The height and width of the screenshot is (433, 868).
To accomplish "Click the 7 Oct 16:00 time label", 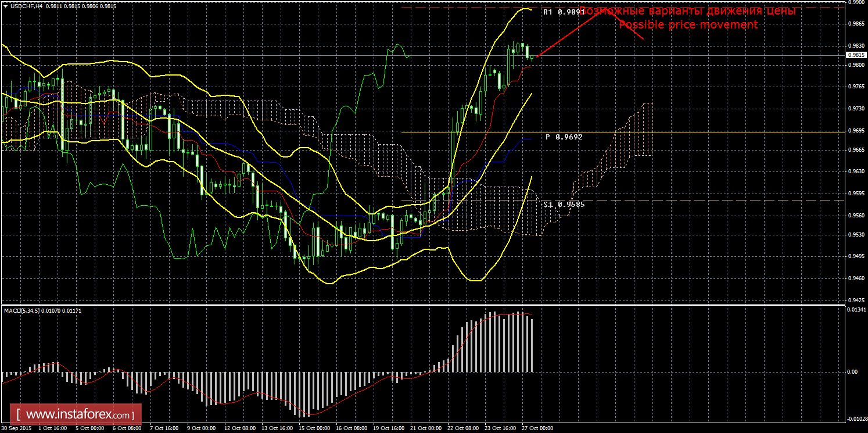I will pos(164,428).
